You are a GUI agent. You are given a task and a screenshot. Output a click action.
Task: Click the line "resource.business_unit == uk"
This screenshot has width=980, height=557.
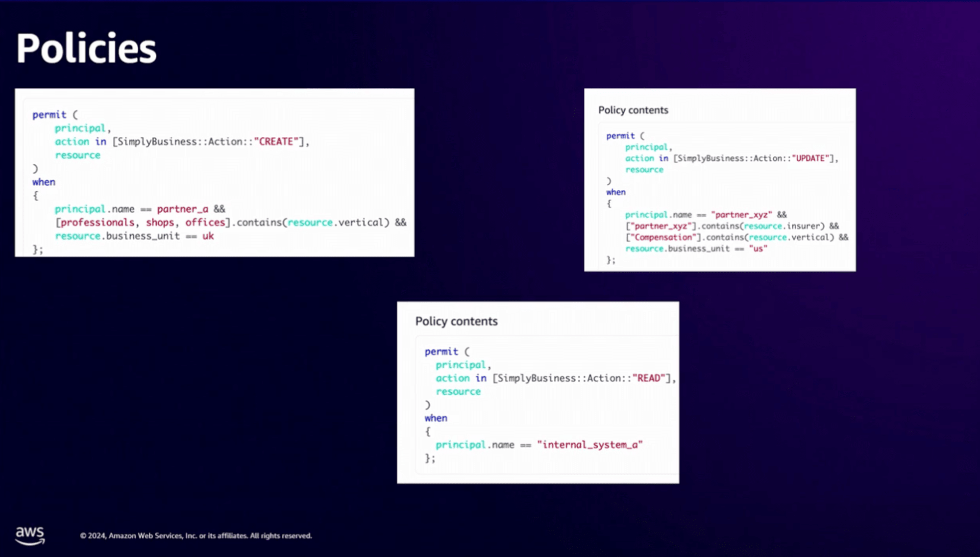click(134, 236)
